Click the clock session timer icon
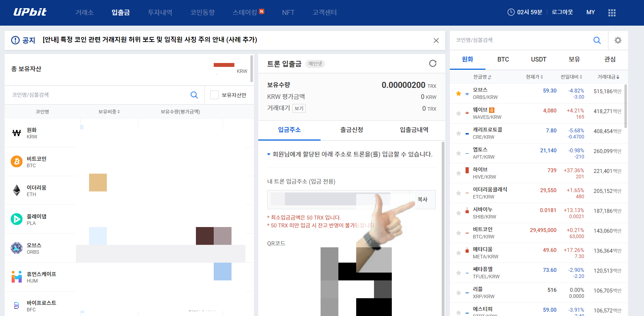This screenshot has height=316, width=644. pyautogui.click(x=511, y=12)
